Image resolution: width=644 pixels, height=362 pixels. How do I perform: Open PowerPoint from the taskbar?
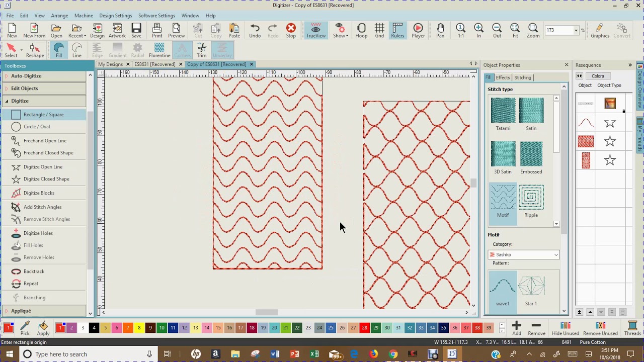point(295,354)
